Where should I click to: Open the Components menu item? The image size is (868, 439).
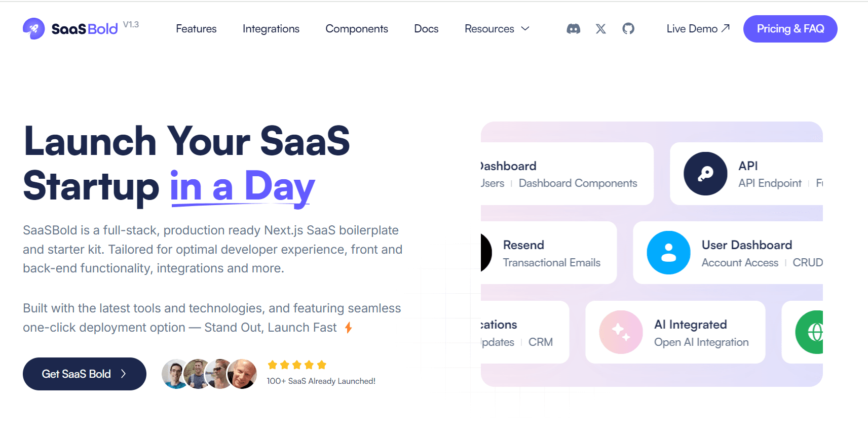tap(357, 29)
